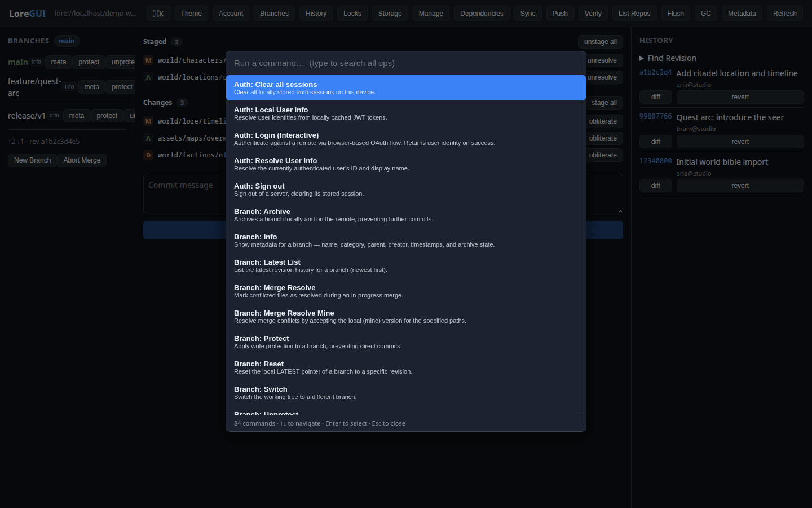Click stage all button

(604, 103)
